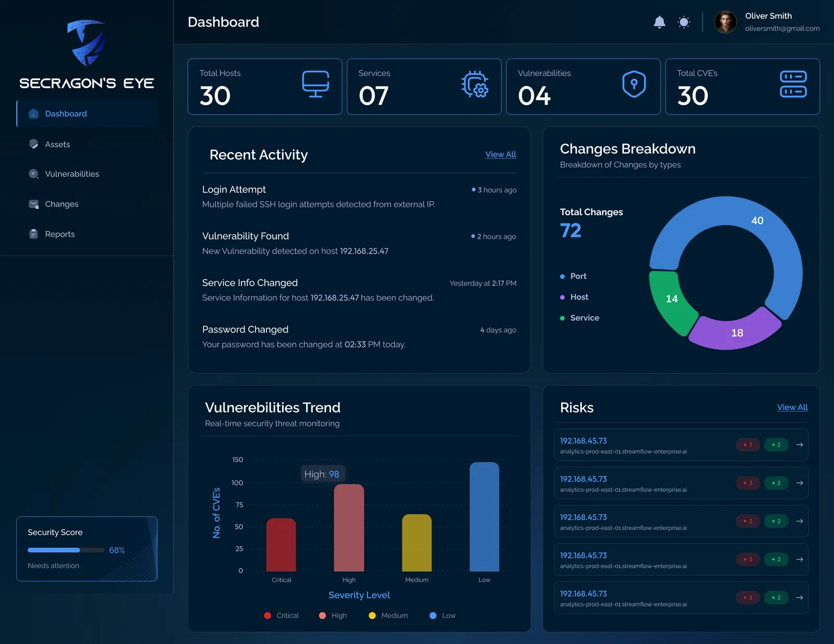Open the Login Attempt activity entry
Image resolution: width=834 pixels, height=644 pixels.
[359, 197]
